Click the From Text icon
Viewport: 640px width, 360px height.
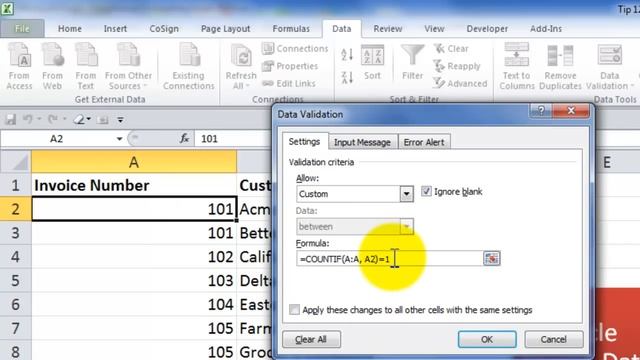[x=86, y=67]
